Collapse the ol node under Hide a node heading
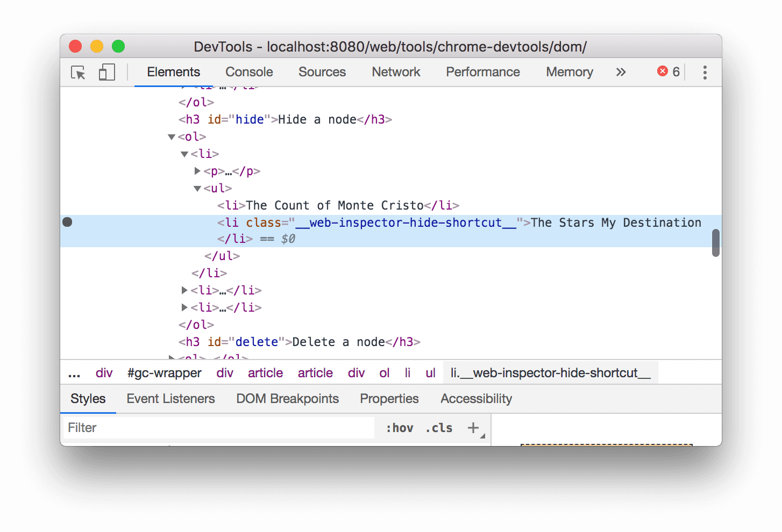This screenshot has height=532, width=782. pos(172,137)
